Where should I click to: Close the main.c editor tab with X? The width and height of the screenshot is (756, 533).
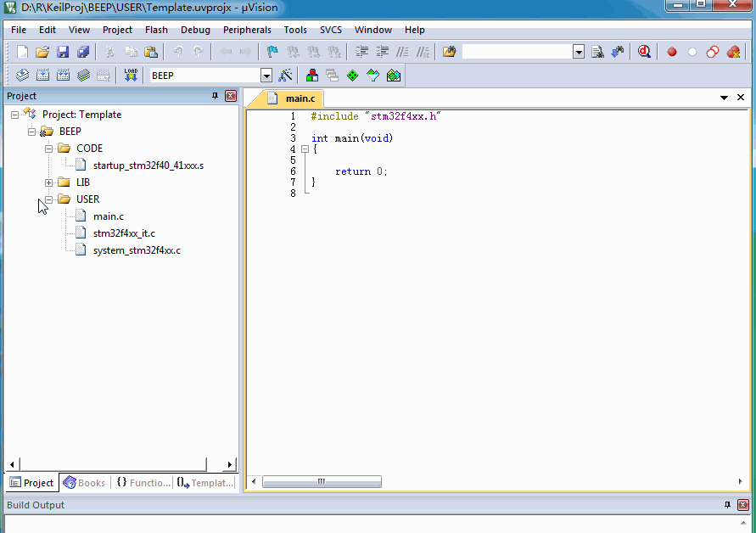click(741, 98)
